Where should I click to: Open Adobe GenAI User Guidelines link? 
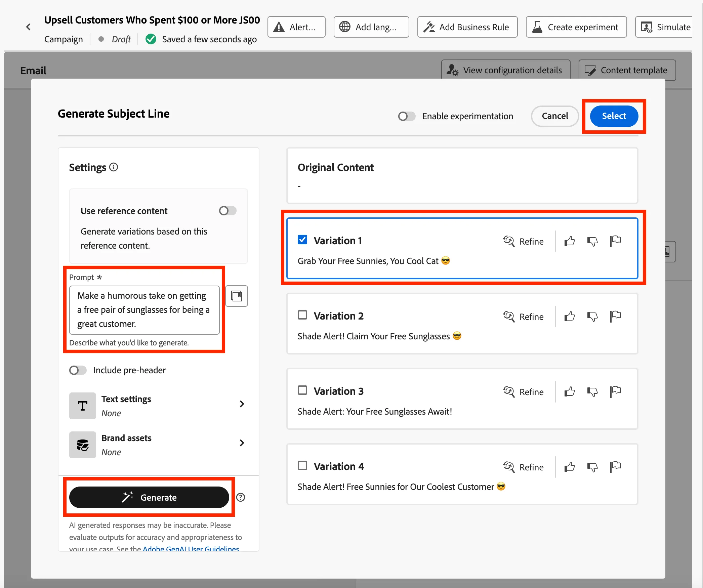tap(191, 549)
